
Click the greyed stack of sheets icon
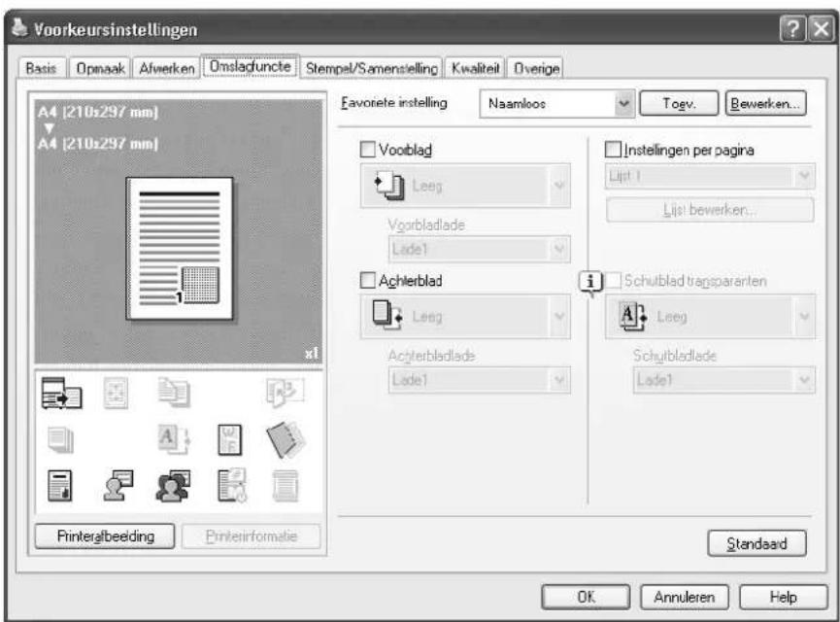60,439
